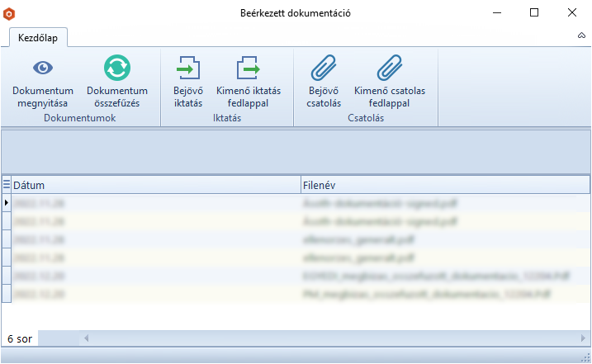Maximize the Beérkezett dokumentáció window

click(x=534, y=13)
